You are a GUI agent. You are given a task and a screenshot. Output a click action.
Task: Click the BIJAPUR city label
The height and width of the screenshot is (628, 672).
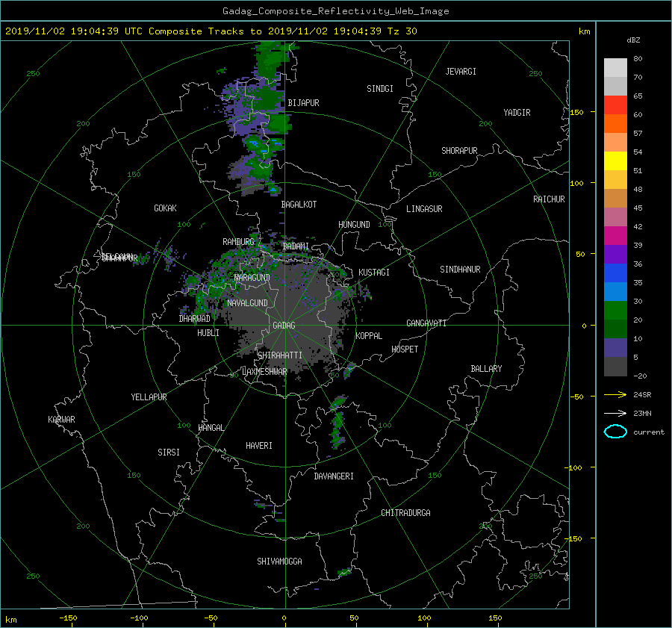303,103
